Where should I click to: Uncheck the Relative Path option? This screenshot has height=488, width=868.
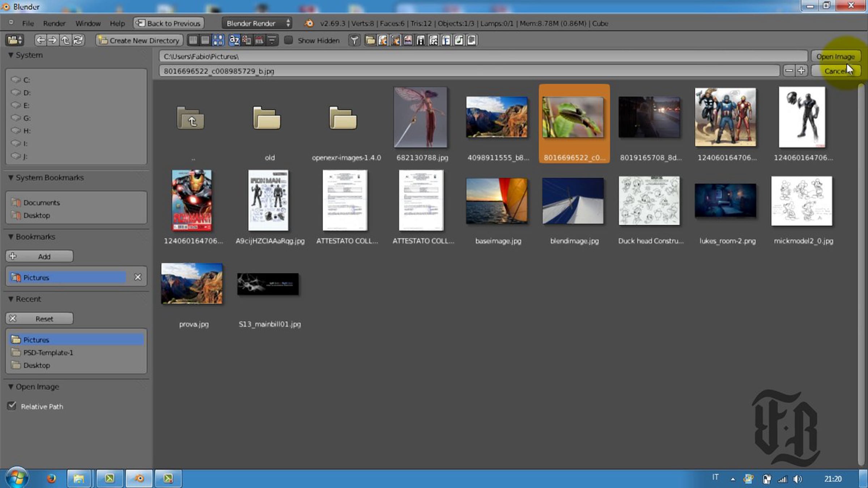12,406
